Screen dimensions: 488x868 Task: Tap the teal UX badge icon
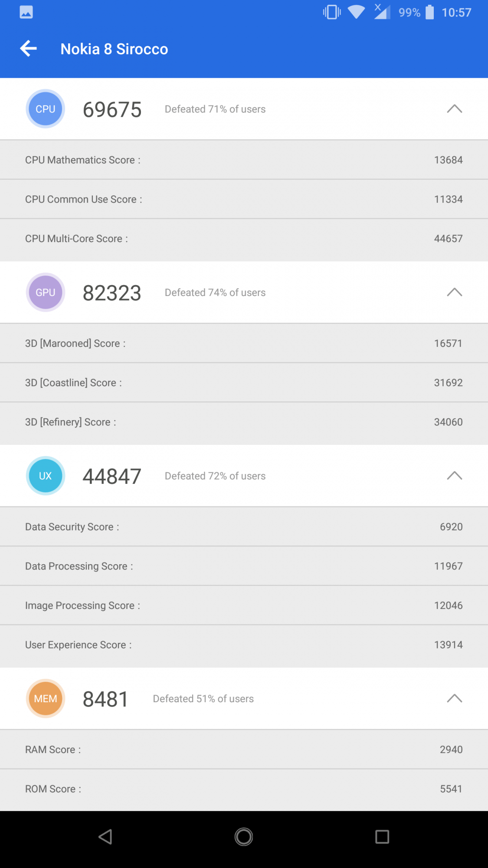[46, 476]
